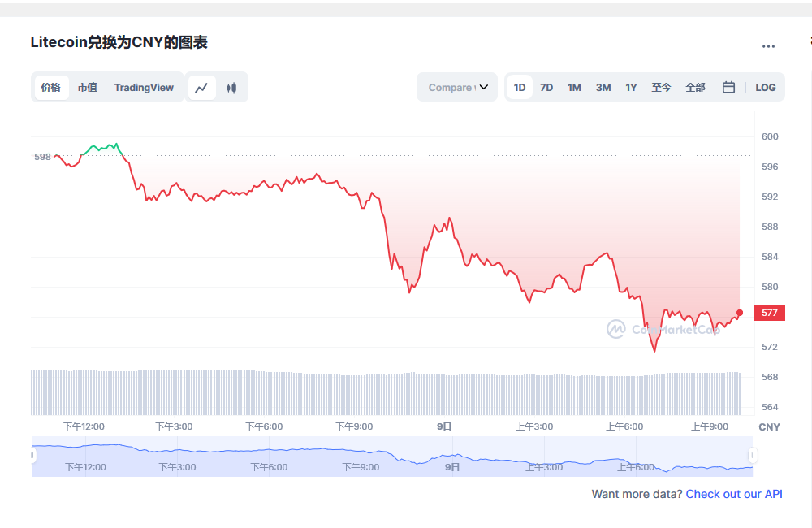Select the 1Y time range
The height and width of the screenshot is (528, 812).
tap(631, 87)
